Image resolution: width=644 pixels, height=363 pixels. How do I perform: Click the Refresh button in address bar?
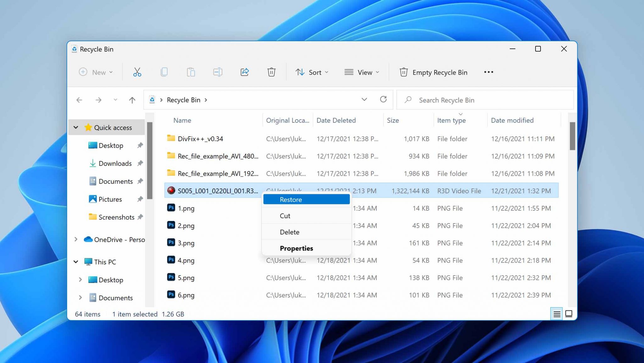click(x=383, y=99)
